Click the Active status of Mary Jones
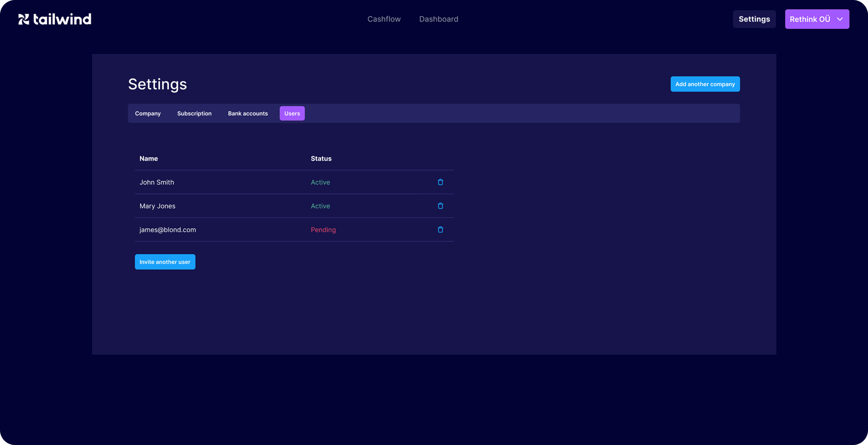Screen dimensions: 868x445 coord(320,206)
